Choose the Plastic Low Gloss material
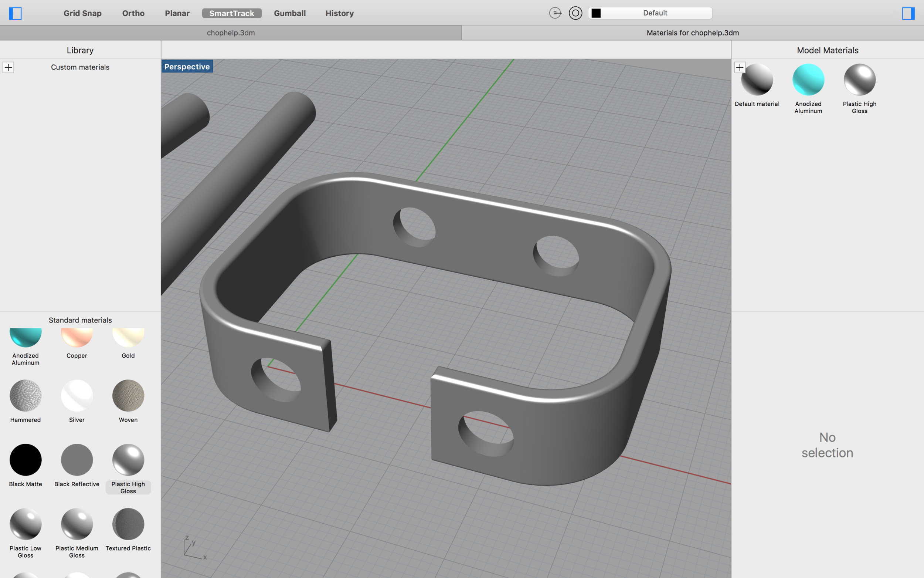924x578 pixels. [26, 524]
